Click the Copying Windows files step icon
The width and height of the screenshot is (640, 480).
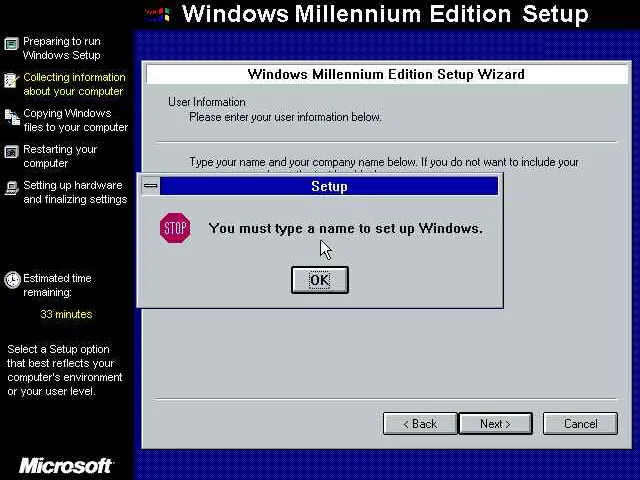12,117
